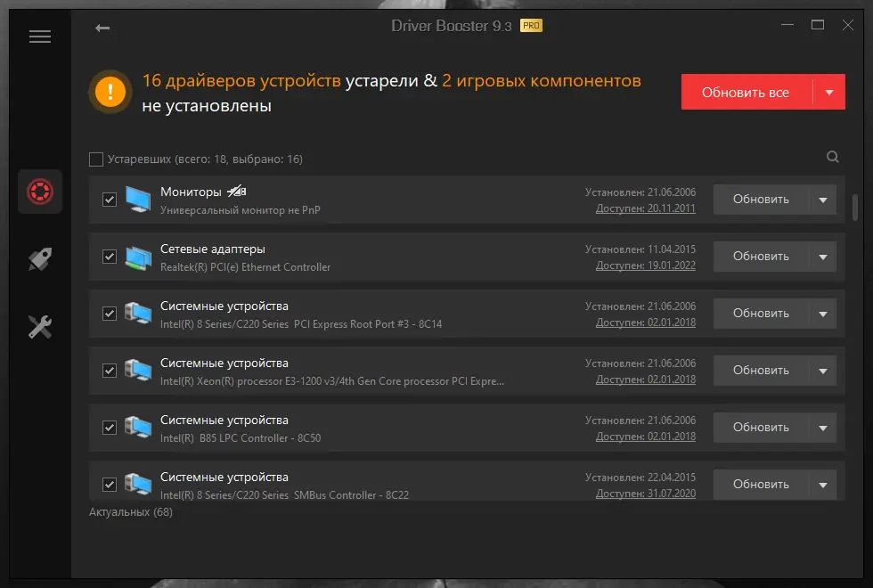Uncheck the Realtek Ethernet Controller driver

click(110, 256)
